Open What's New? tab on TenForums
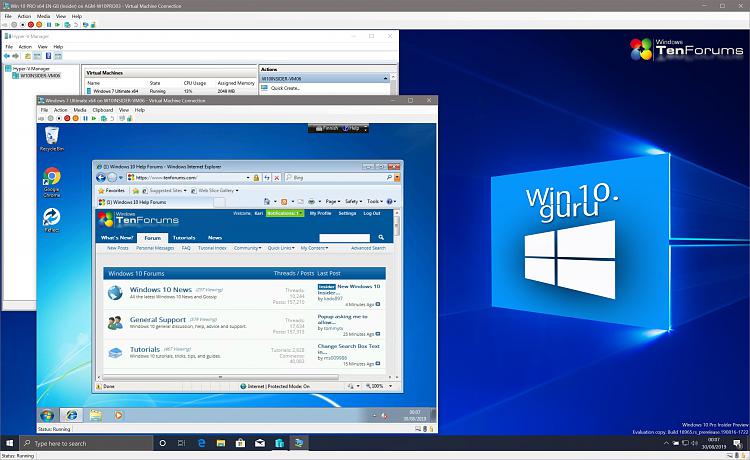 point(117,238)
